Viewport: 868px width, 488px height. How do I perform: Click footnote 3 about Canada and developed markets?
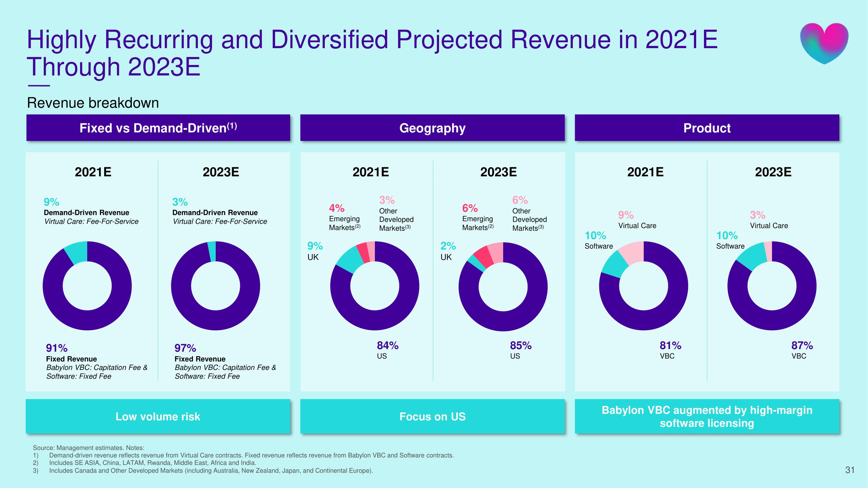click(203, 470)
